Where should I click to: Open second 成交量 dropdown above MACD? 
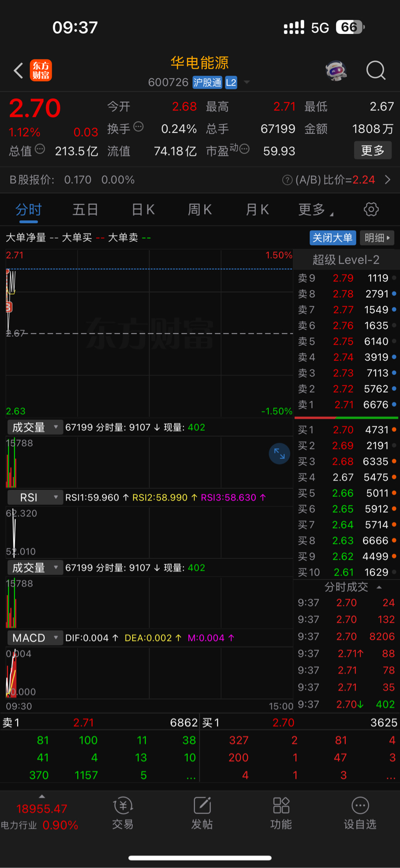pos(35,568)
